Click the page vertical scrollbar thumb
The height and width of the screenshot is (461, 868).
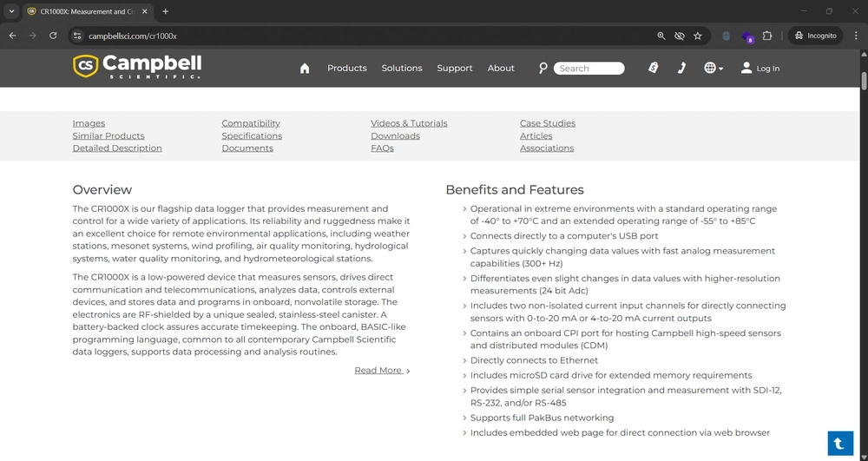coord(864,80)
